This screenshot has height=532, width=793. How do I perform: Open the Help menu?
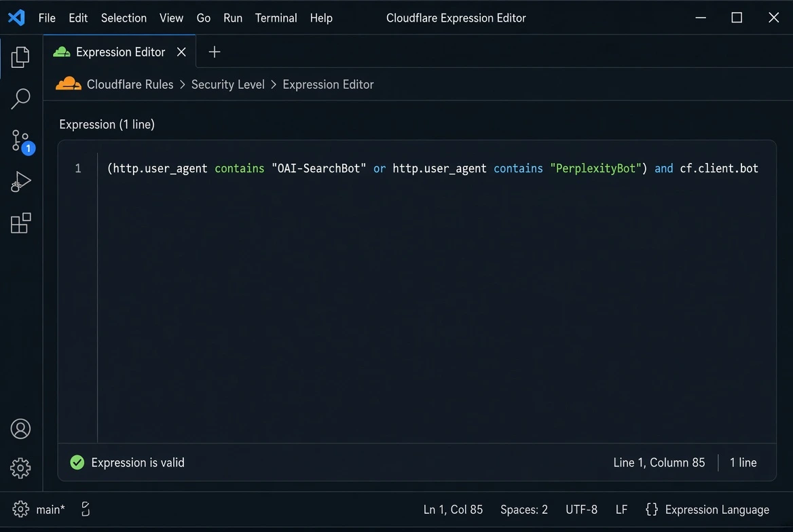pos(321,18)
